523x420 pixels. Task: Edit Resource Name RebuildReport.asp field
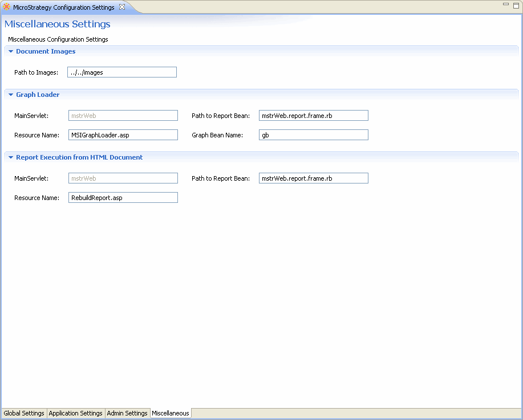point(123,198)
